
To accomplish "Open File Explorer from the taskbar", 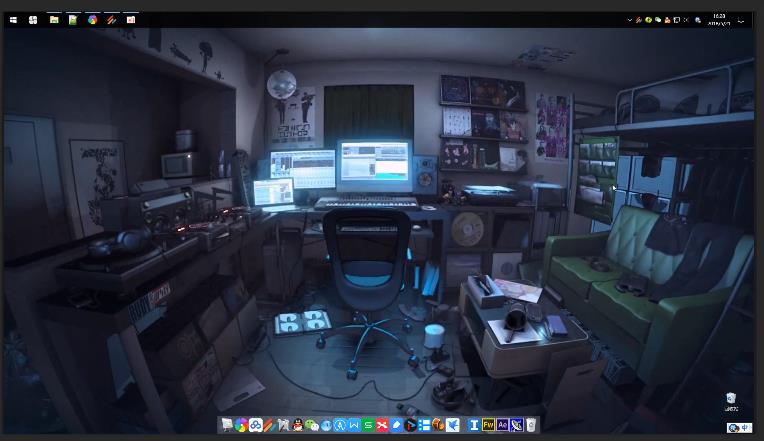I will [54, 19].
